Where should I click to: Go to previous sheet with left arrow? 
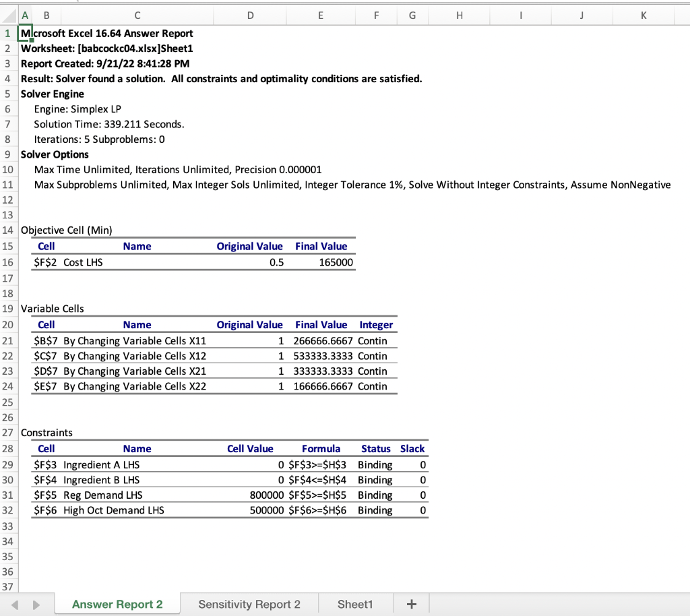[x=15, y=605]
